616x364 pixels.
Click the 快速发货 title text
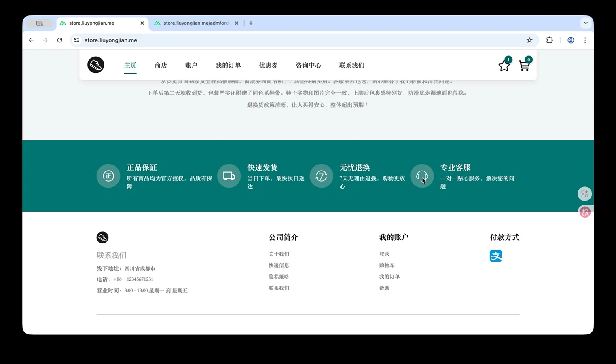tap(262, 167)
